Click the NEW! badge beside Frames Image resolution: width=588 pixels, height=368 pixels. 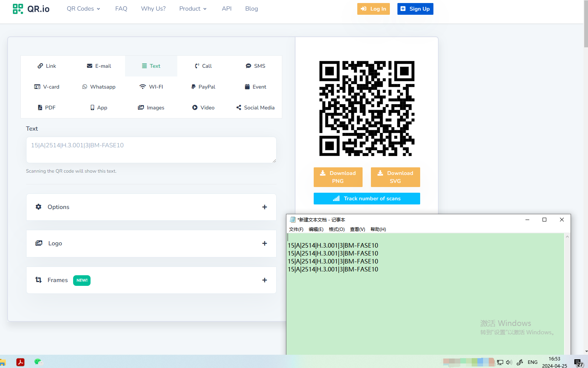coord(82,281)
